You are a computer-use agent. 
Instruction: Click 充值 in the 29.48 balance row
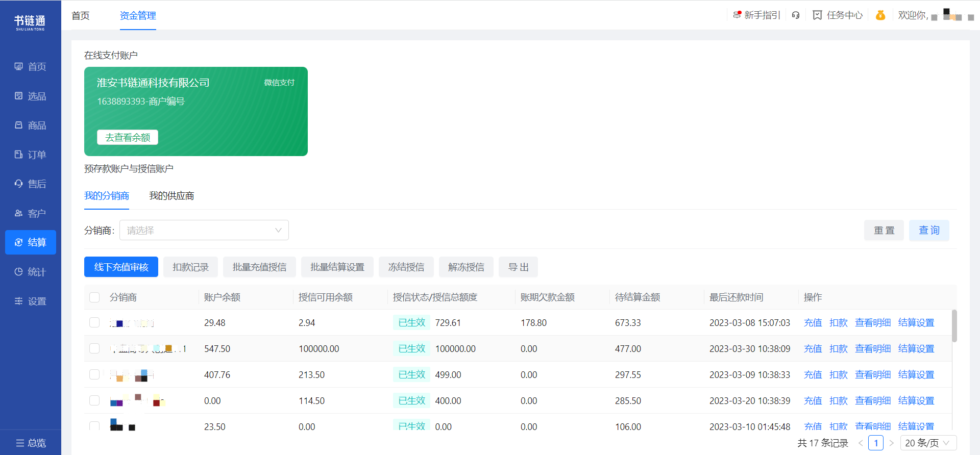click(813, 322)
